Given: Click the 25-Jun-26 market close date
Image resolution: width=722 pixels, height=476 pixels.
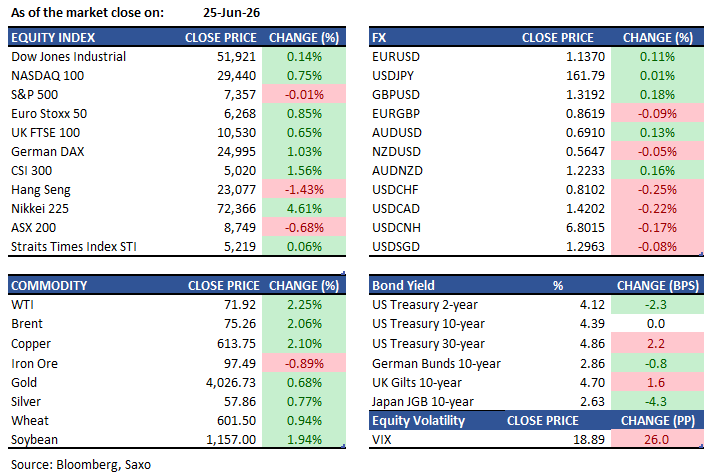Looking at the screenshot, I should [x=232, y=12].
